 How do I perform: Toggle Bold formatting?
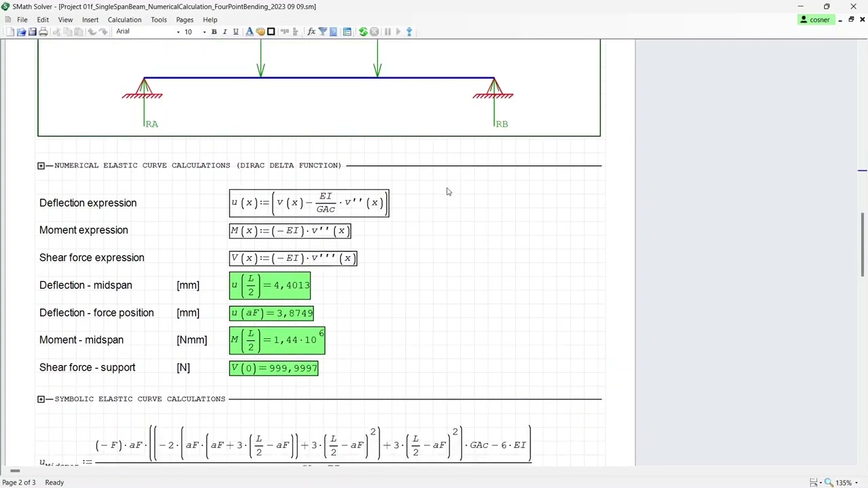click(214, 32)
